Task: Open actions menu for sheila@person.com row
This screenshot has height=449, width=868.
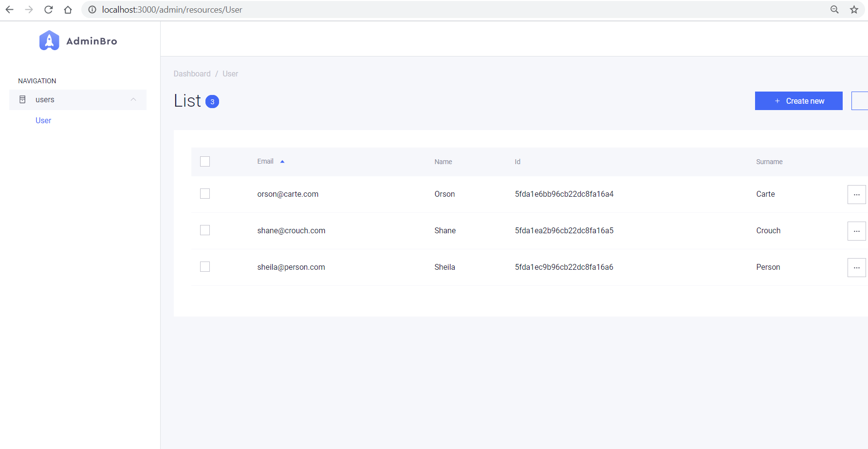Action: [857, 267]
